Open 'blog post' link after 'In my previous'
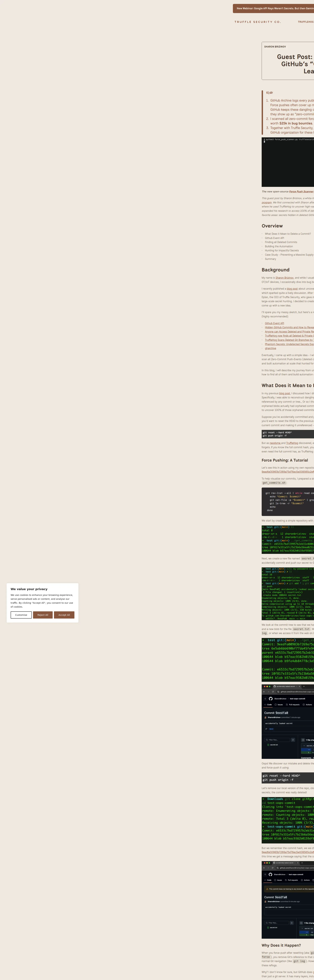 pos(285,393)
